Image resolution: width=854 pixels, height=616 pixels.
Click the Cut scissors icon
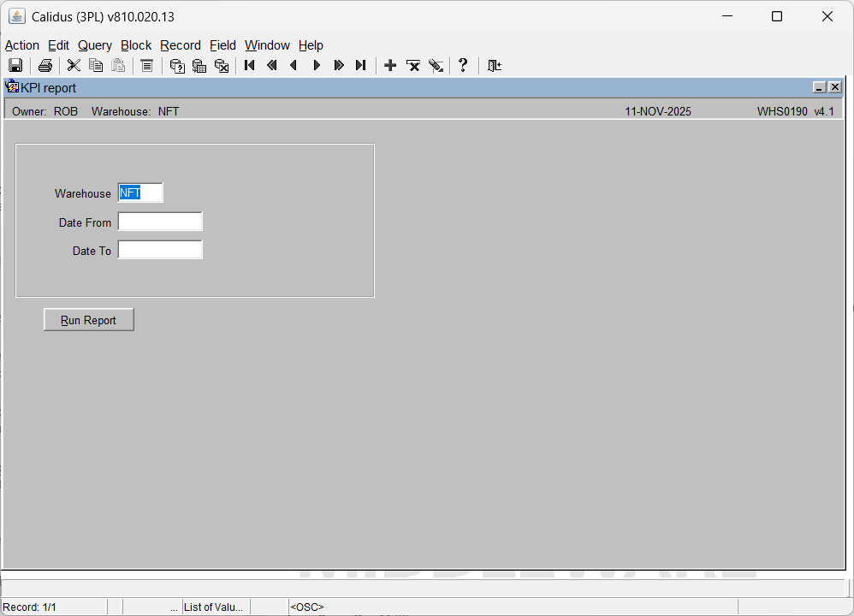[74, 66]
